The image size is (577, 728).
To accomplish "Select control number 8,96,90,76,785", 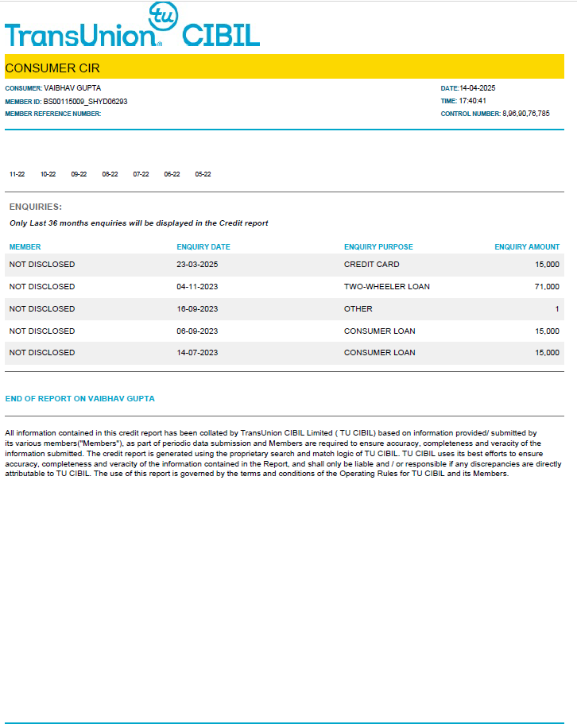I will 526,114.
